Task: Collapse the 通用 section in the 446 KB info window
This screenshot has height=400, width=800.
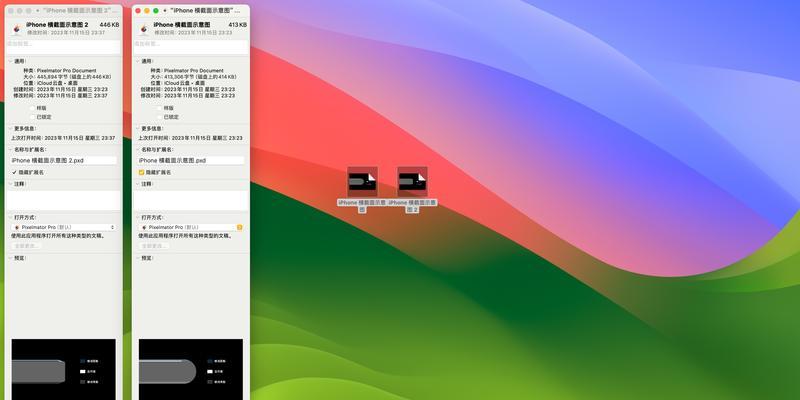Action: [10, 61]
